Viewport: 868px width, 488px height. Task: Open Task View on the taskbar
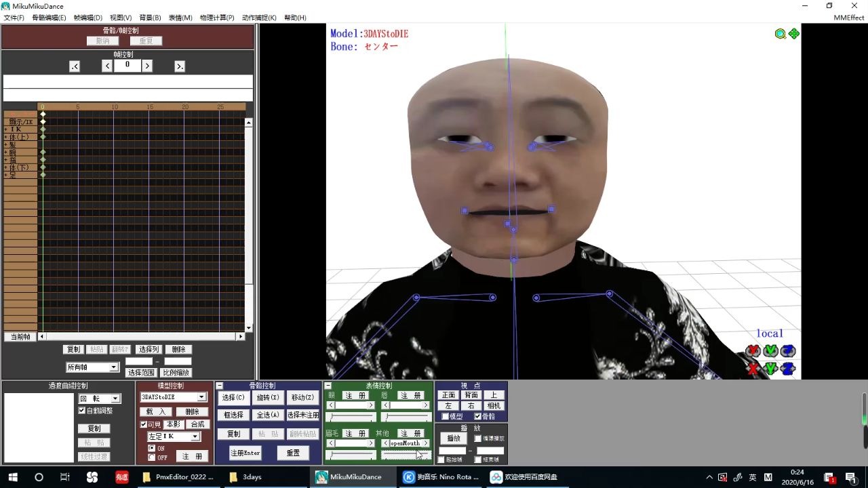65,477
